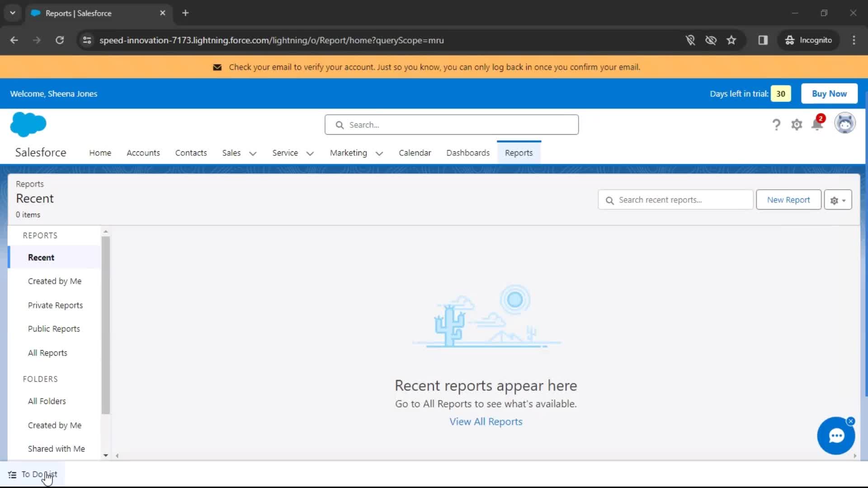The height and width of the screenshot is (488, 868).
Task: Click the browser address bar URL
Action: point(271,40)
